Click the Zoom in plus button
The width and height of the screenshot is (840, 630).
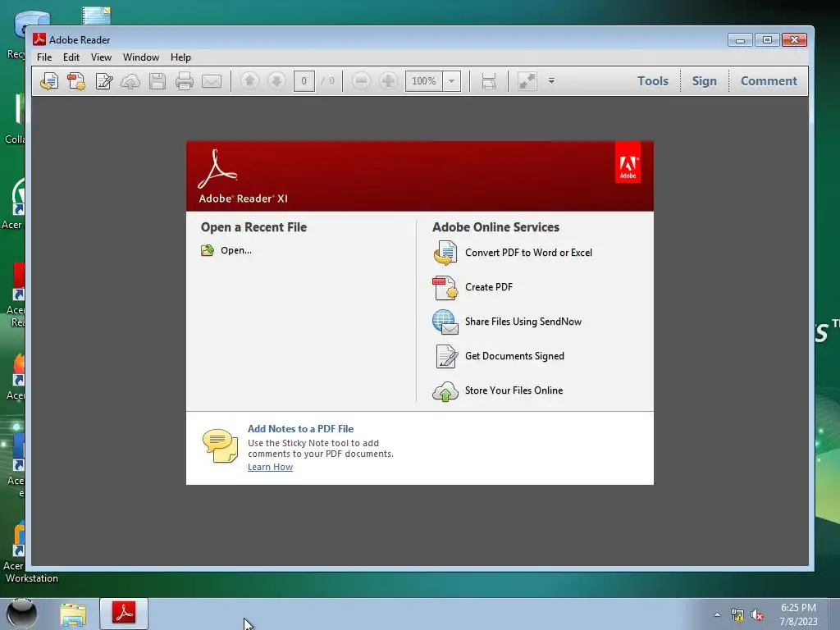pyautogui.click(x=388, y=81)
